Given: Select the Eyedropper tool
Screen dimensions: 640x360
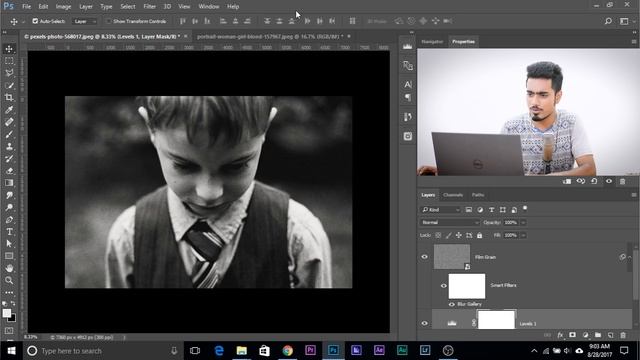Looking at the screenshot, I should [9, 110].
